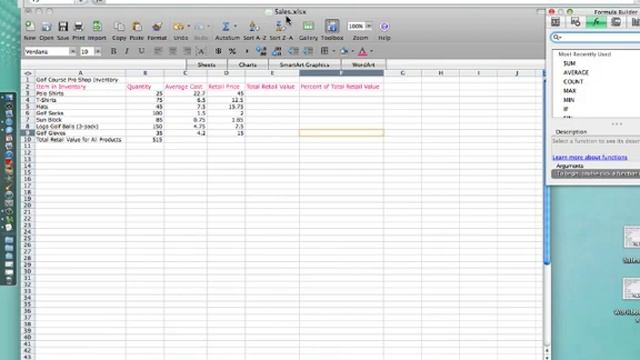Open the Object Palette in the Toolbox
The width and height of the screenshot is (640, 360).
[x=576, y=22]
